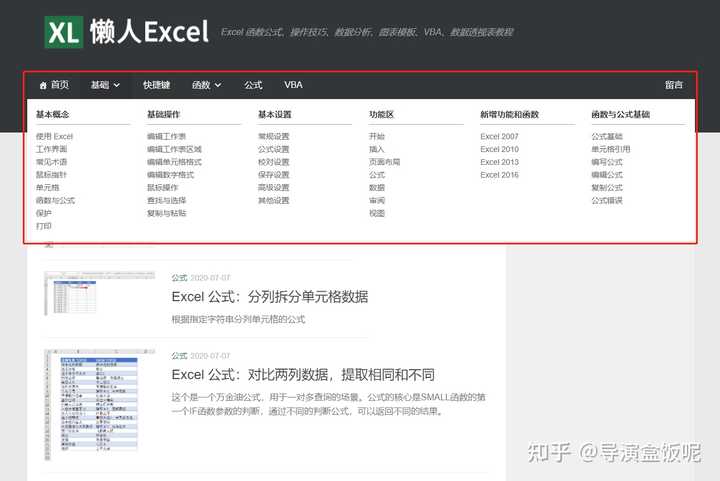Open 查找与选择 entry
720x481 pixels.
click(x=166, y=201)
